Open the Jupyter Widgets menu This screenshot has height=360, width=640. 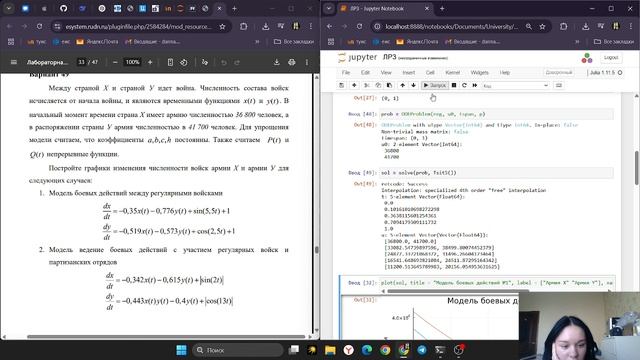point(479,73)
